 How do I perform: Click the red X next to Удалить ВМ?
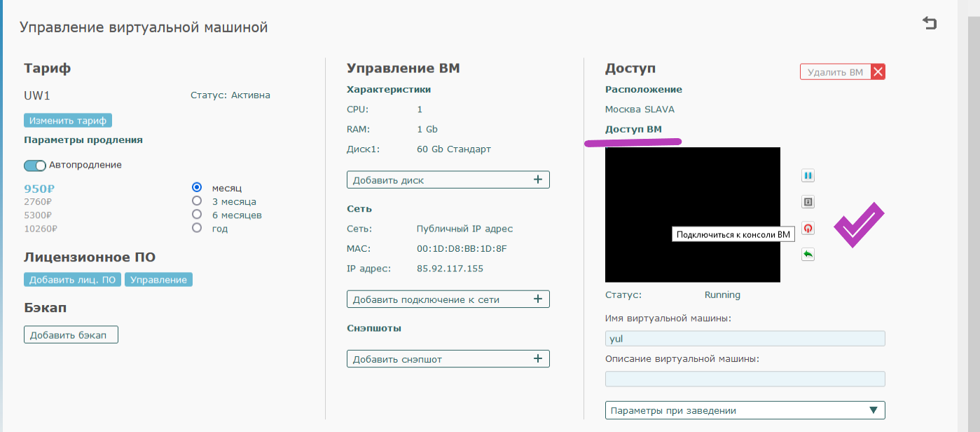point(878,72)
